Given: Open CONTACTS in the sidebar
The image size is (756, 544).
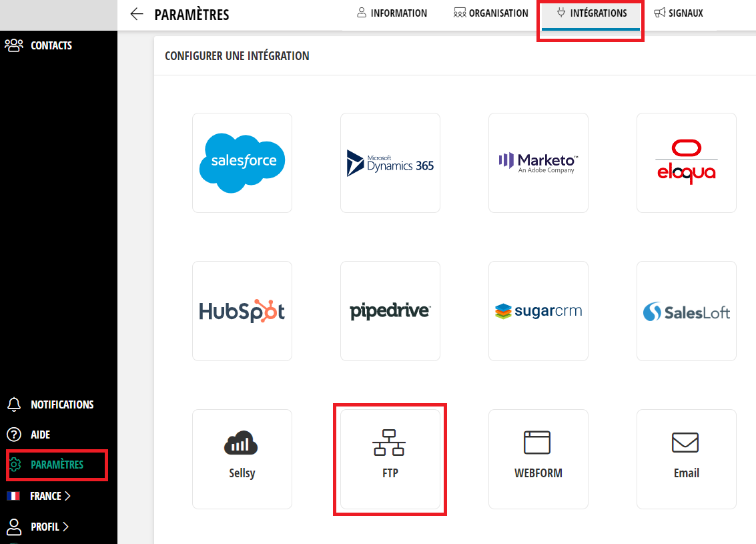Looking at the screenshot, I should coord(51,45).
